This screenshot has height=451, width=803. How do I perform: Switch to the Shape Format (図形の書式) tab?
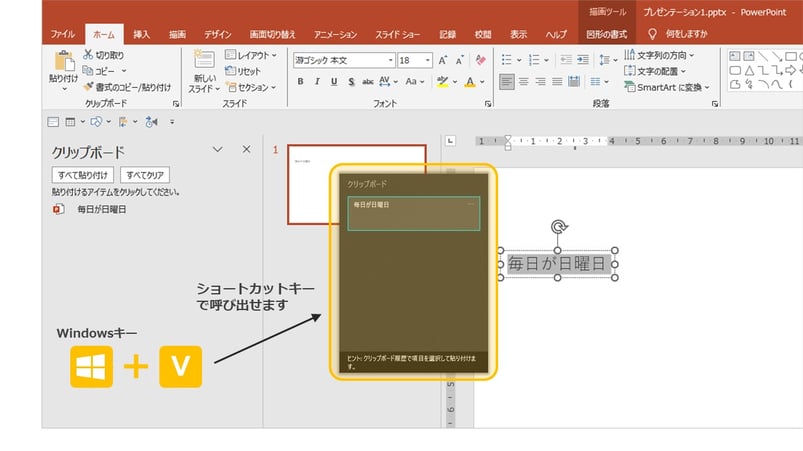(606, 34)
